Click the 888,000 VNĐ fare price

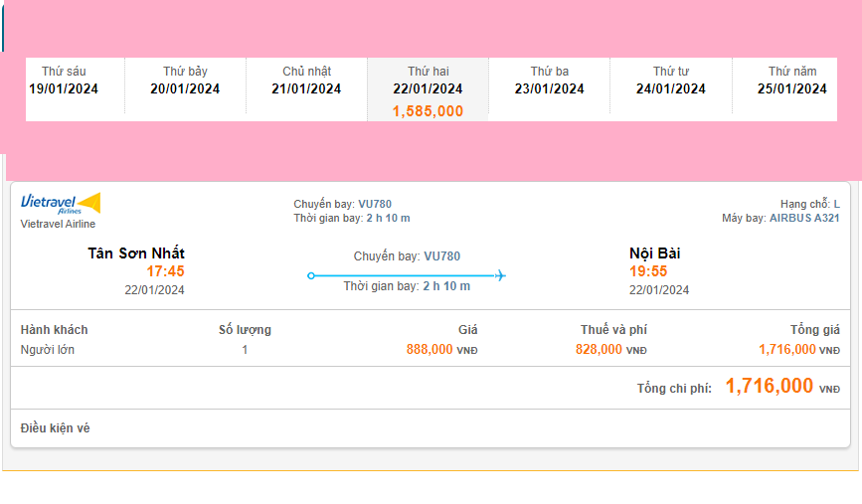(x=430, y=350)
